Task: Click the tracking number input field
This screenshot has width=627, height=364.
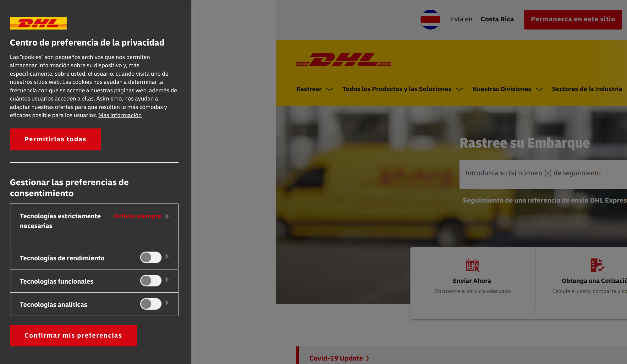Action: pyautogui.click(x=543, y=174)
